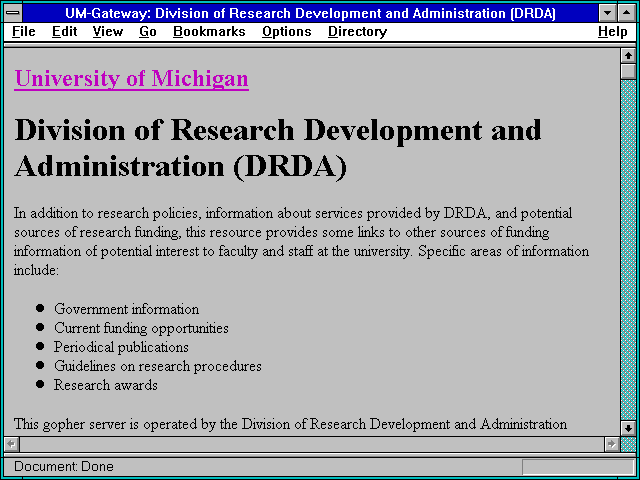640x480 pixels.
Task: Click the maximize arrow in title bar
Action: tap(627, 13)
